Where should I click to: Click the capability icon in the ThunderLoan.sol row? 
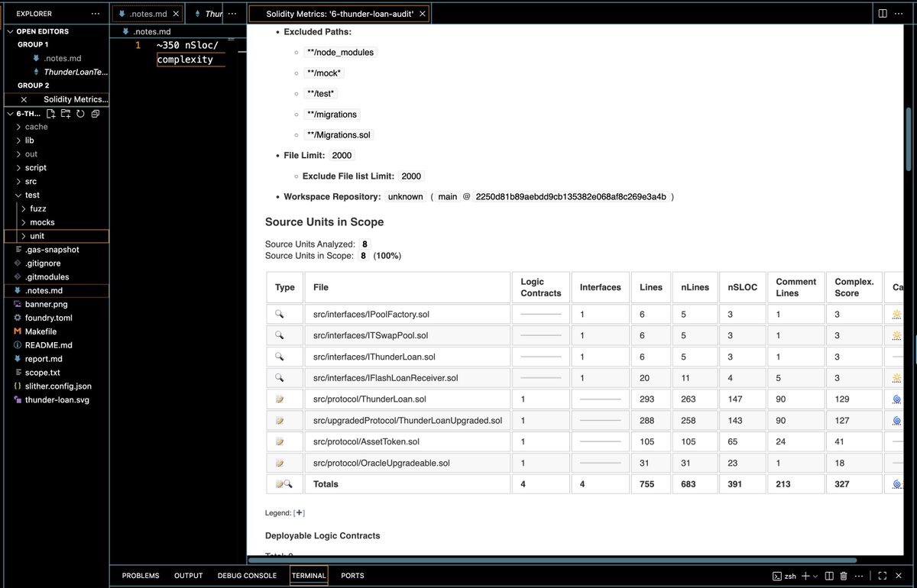[896, 399]
